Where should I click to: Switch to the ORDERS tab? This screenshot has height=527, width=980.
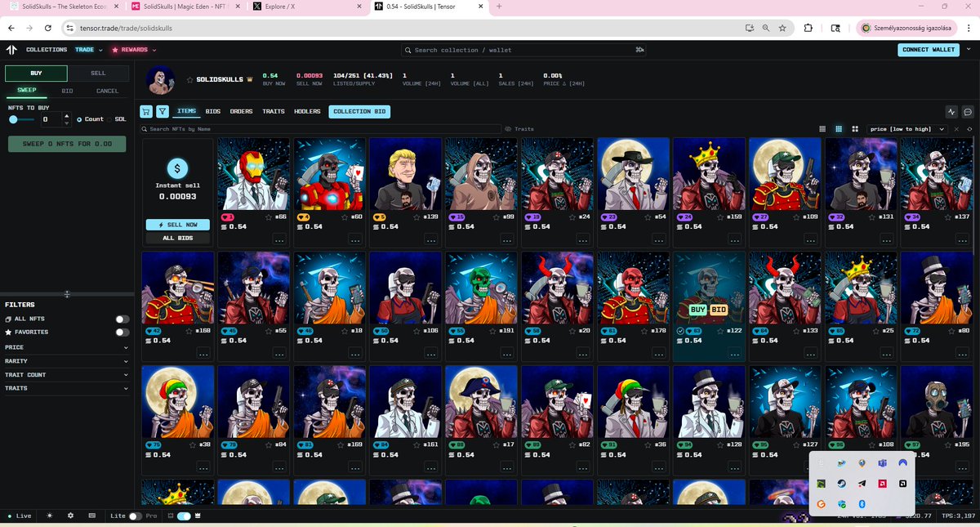tap(241, 111)
